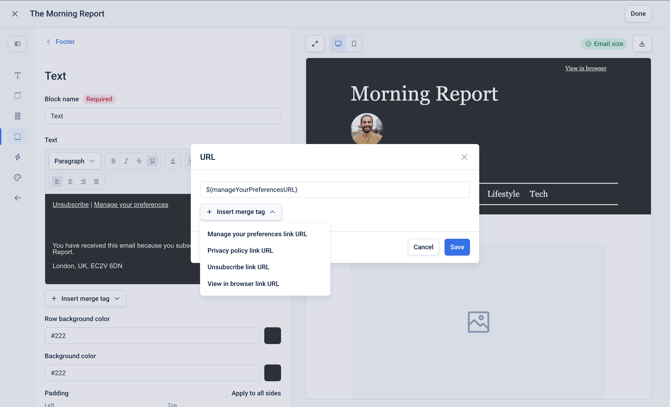The width and height of the screenshot is (670, 407).
Task: Click the URL input field
Action: (x=335, y=190)
